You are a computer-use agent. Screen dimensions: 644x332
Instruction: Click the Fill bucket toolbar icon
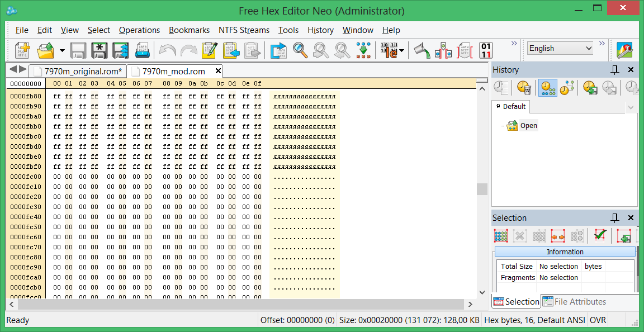(x=421, y=50)
